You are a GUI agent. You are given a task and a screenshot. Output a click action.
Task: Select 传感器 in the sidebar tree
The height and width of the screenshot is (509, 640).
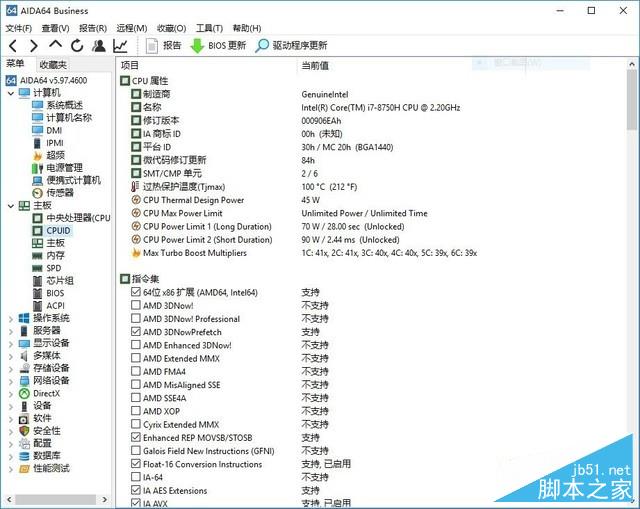59,193
